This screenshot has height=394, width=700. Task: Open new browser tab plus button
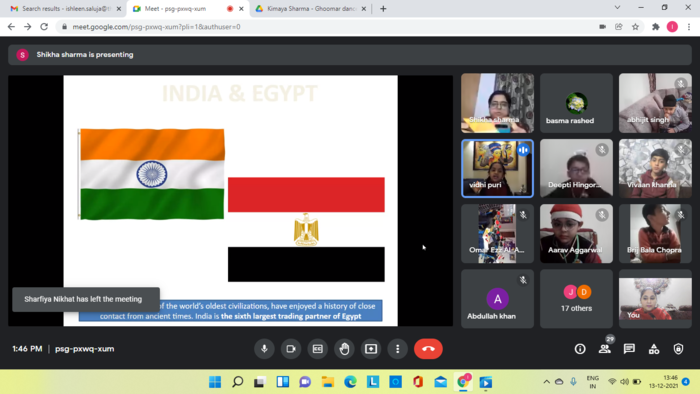point(383,8)
